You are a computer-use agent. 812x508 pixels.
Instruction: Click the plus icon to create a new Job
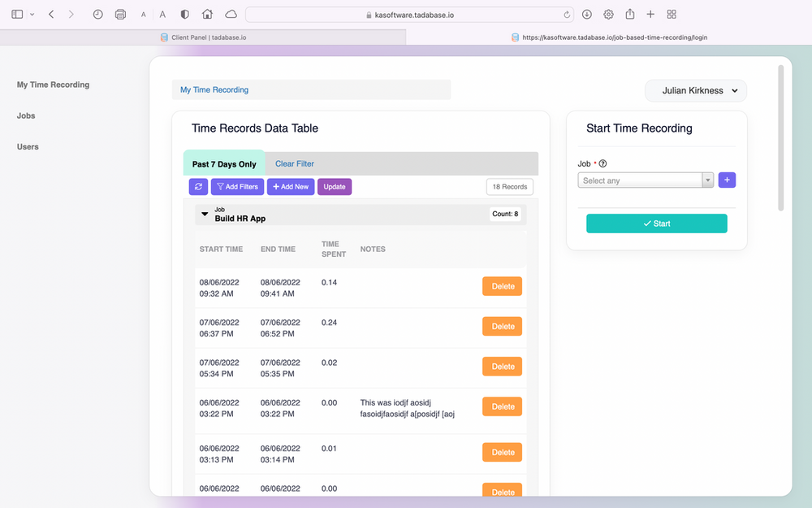[727, 180]
